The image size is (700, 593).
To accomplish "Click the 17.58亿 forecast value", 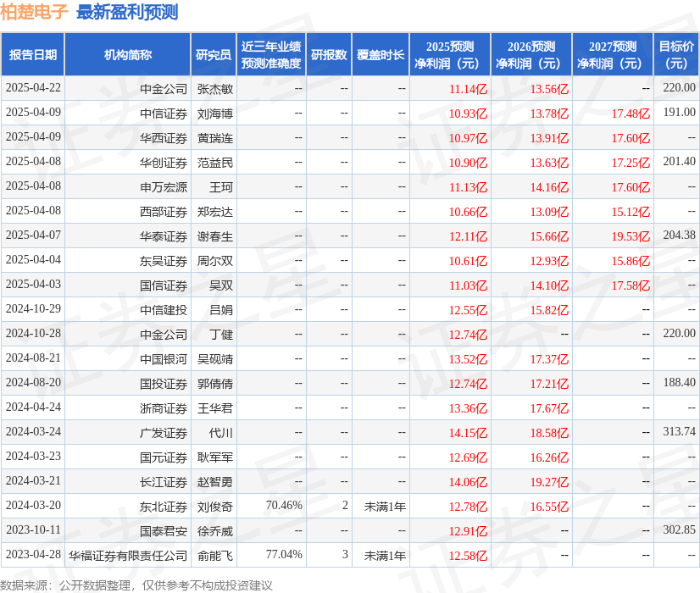I will click(631, 285).
